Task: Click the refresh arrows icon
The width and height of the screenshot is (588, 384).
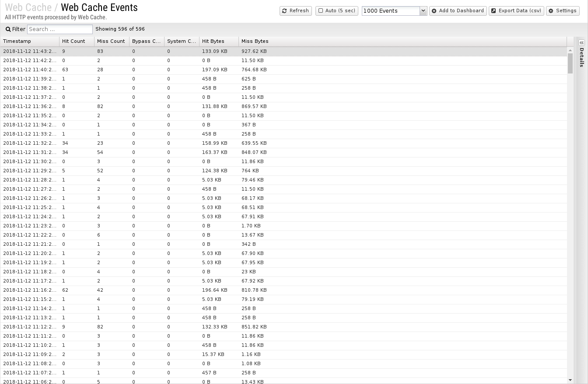Action: pos(285,11)
